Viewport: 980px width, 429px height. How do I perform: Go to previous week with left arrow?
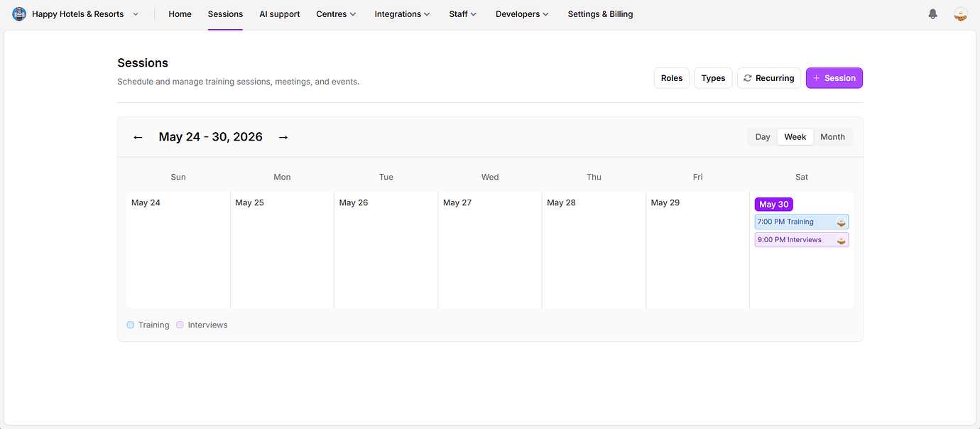[138, 137]
